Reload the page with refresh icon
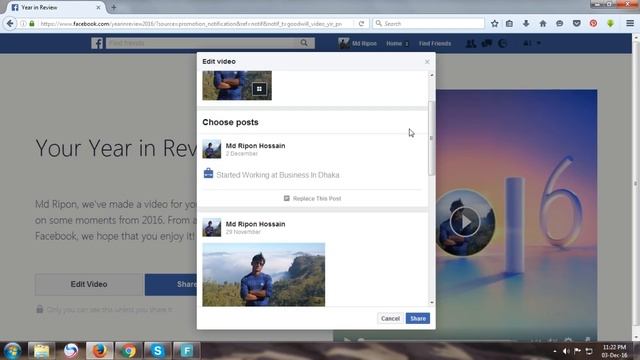 (x=361, y=24)
